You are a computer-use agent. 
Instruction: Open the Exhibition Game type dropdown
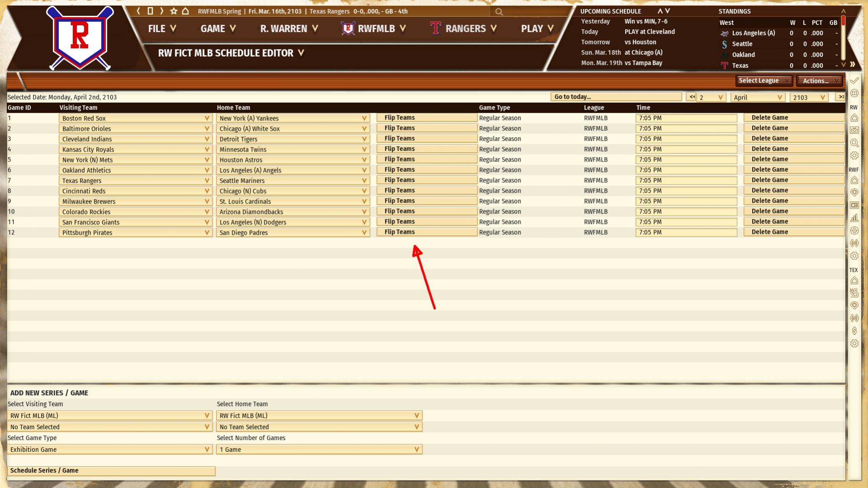click(110, 450)
